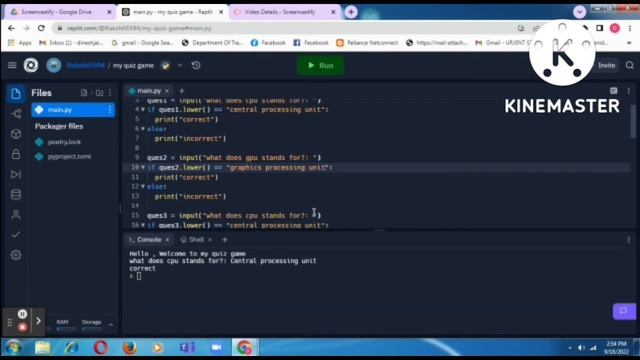Screen dimensions: 640x360
Task: Close the Shell tab
Action: (210, 240)
